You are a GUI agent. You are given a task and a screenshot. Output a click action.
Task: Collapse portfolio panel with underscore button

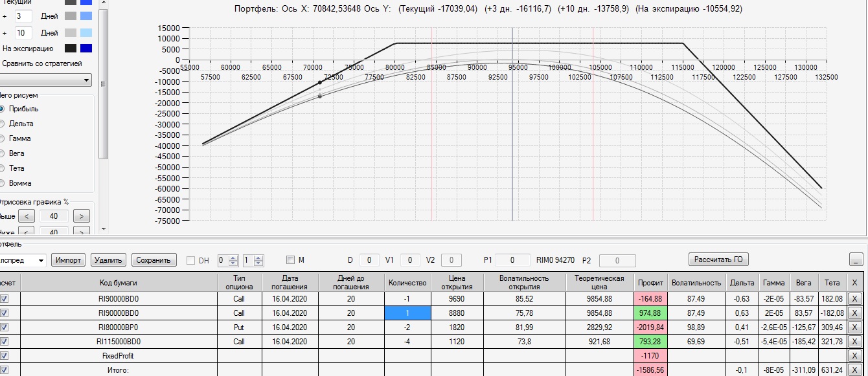pyautogui.click(x=856, y=260)
